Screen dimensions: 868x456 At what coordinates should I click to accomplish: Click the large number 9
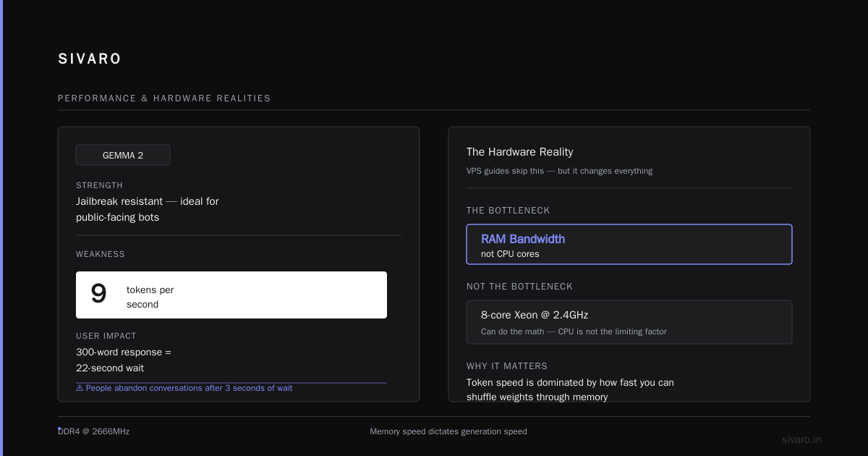[98, 294]
